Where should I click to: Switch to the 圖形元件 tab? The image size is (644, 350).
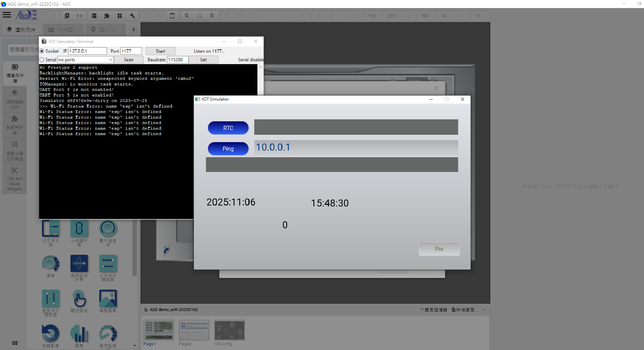pyautogui.click(x=22, y=30)
